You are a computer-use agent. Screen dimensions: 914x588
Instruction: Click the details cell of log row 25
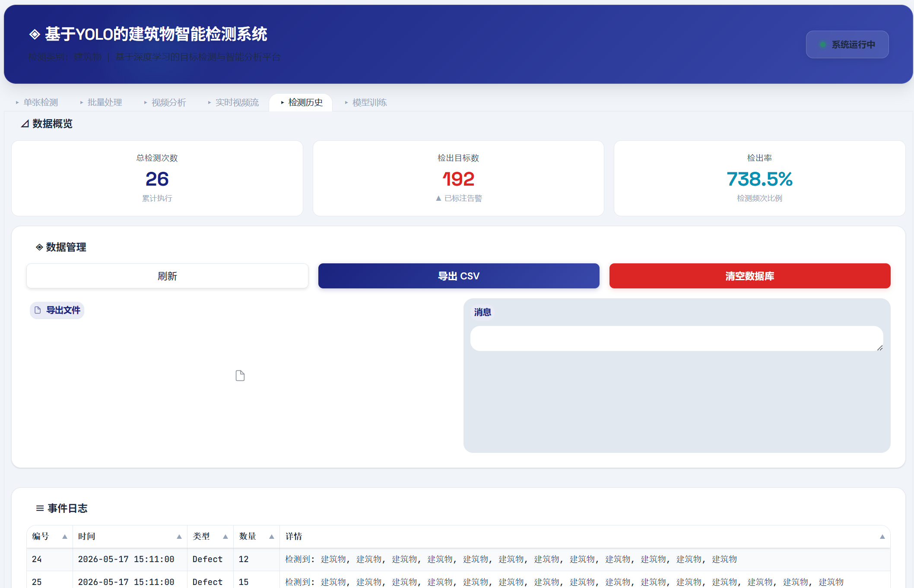point(585,581)
